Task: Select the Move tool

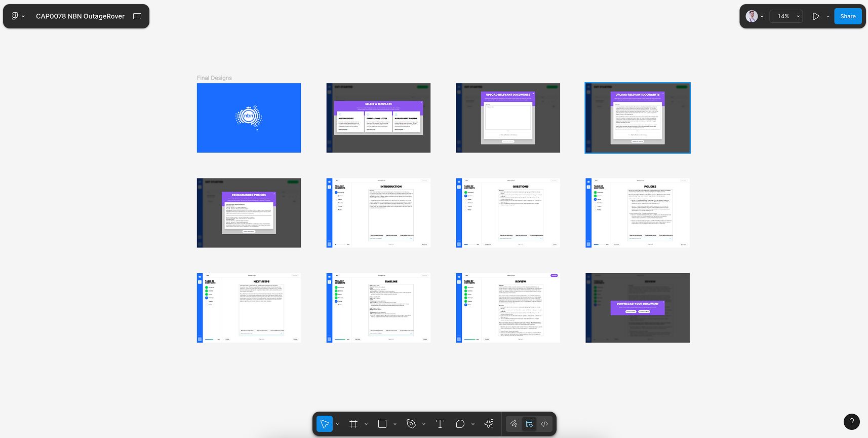Action: [325, 424]
